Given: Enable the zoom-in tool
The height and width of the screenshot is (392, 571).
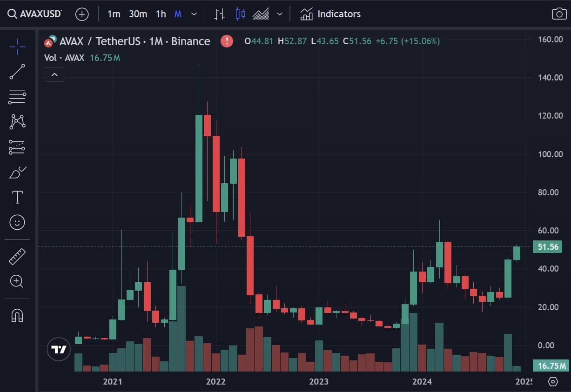Looking at the screenshot, I should click(x=17, y=281).
